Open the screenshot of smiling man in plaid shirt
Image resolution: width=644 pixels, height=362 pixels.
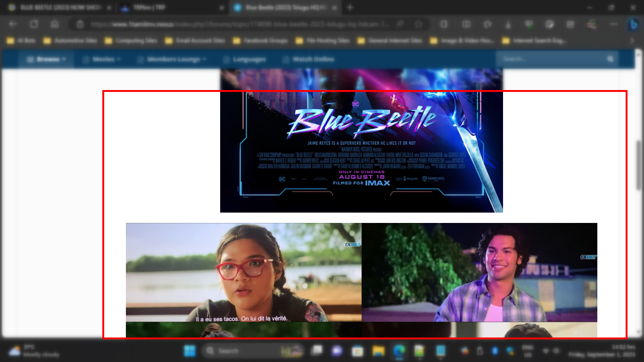(479, 272)
